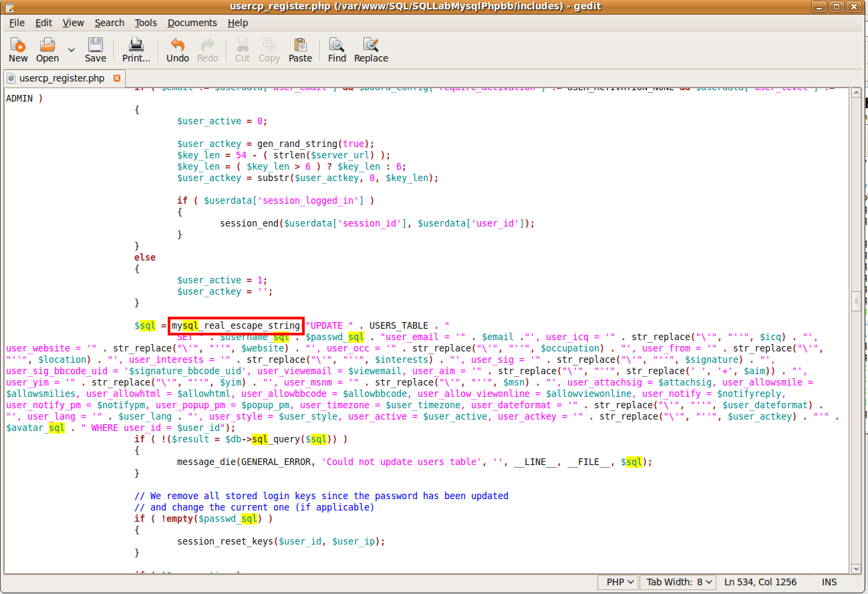Open the Replace tool in toolbar

coord(371,50)
